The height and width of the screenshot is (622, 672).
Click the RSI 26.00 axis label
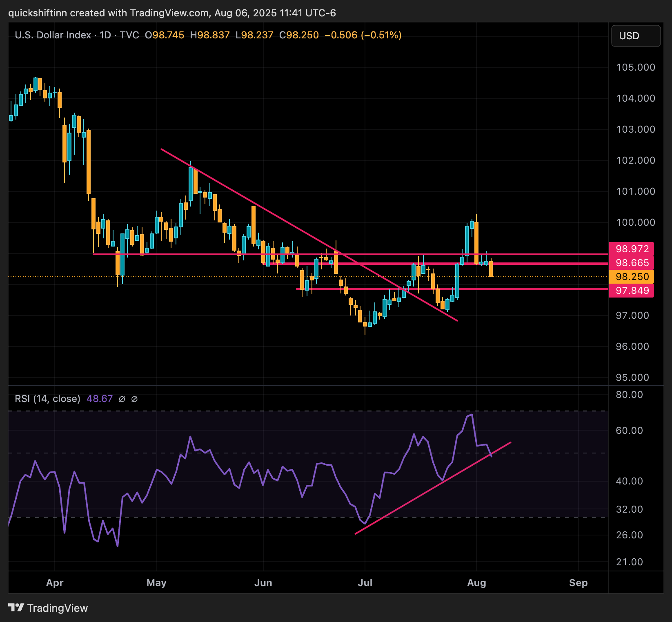pyautogui.click(x=630, y=535)
